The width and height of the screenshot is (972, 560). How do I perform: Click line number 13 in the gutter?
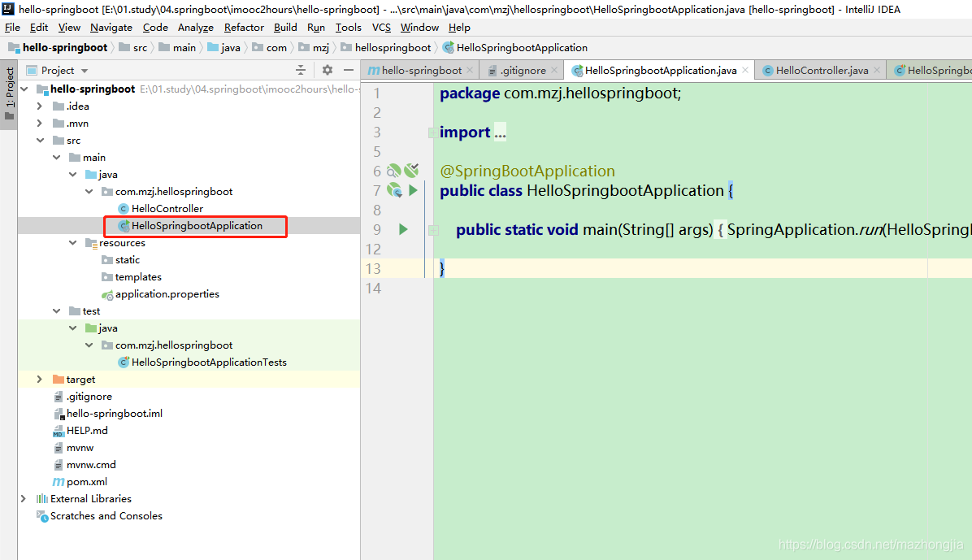tap(373, 268)
